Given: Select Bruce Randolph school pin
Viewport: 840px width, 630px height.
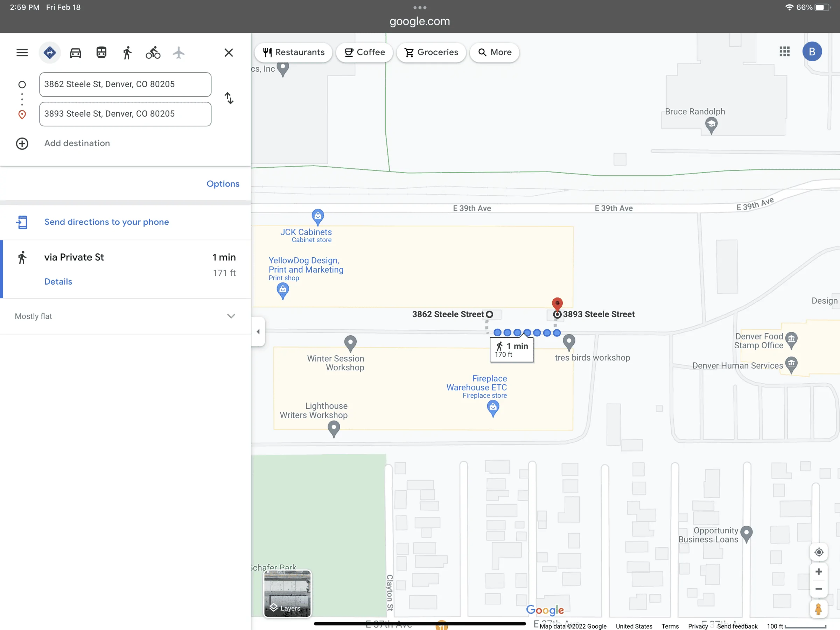Looking at the screenshot, I should point(711,125).
